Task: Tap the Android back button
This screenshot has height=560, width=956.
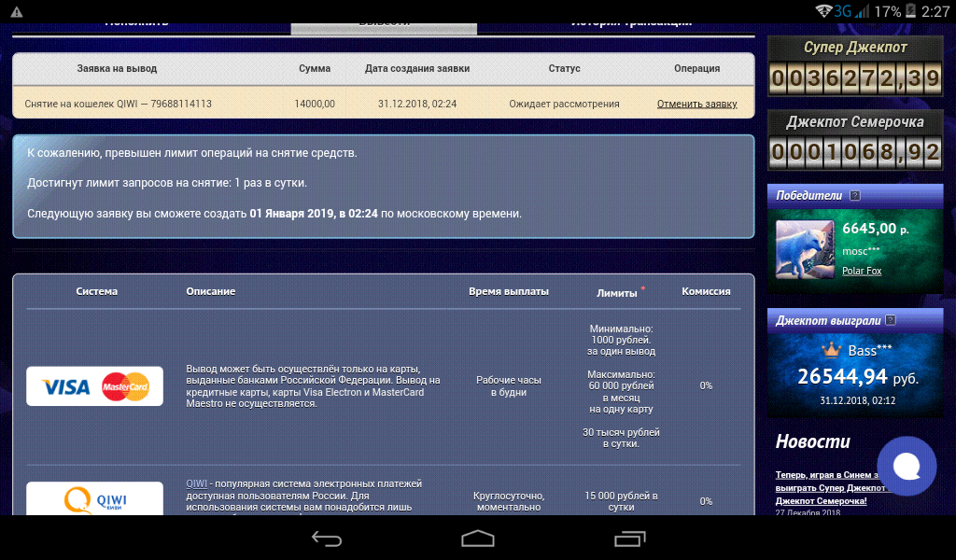Action: click(327, 539)
